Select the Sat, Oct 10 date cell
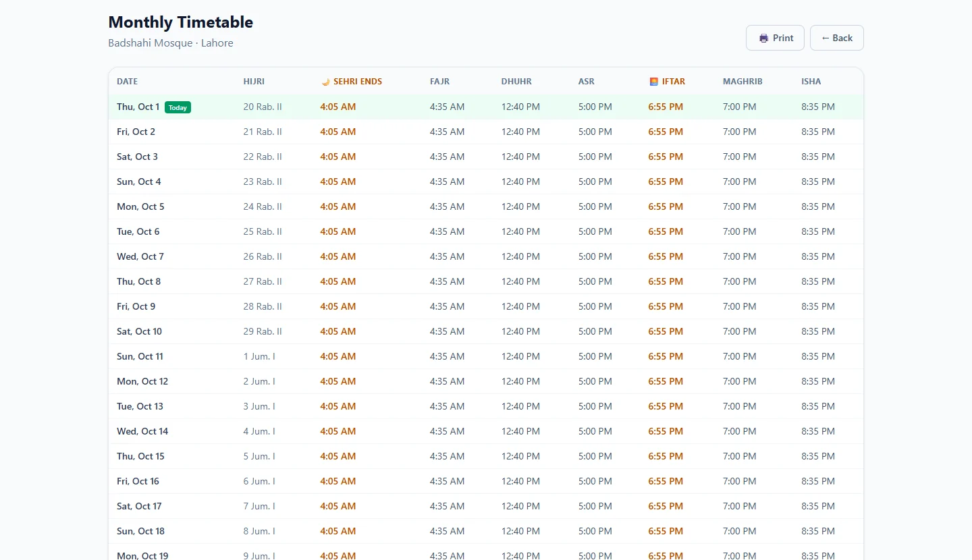This screenshot has width=972, height=560. tap(139, 331)
